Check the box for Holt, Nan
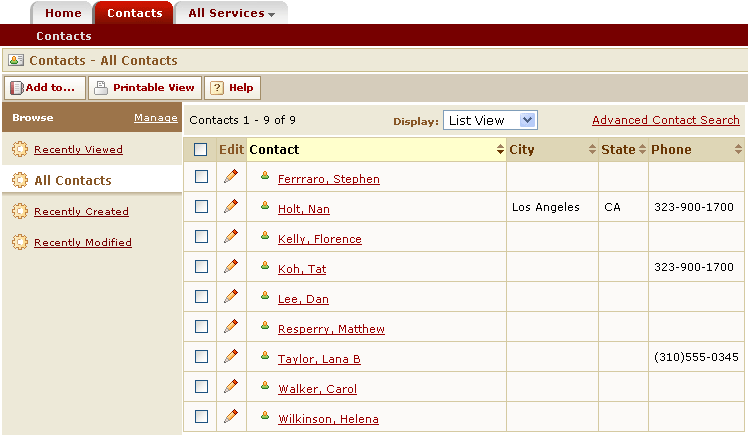Image resolution: width=748 pixels, height=435 pixels. click(201, 207)
